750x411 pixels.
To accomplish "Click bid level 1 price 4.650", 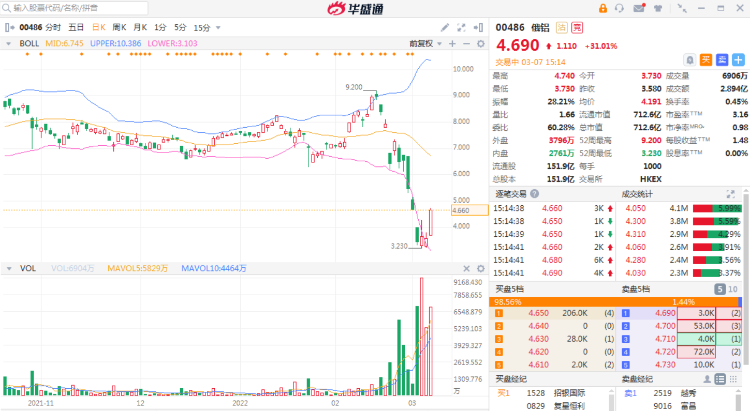I will 538,313.
